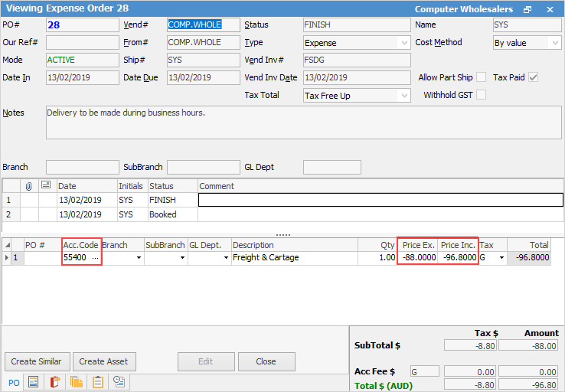Select the PO tab at bottom
Viewport: 565px width, 392px height.
coord(14,383)
